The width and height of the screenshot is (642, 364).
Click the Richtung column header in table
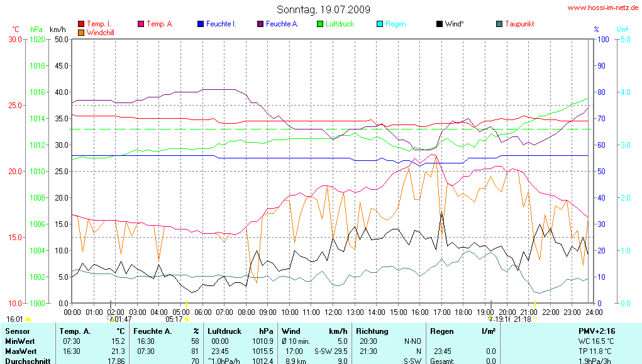372,331
